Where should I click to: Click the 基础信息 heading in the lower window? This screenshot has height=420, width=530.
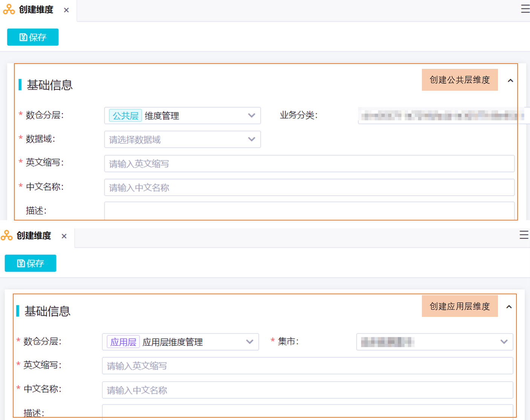(47, 311)
